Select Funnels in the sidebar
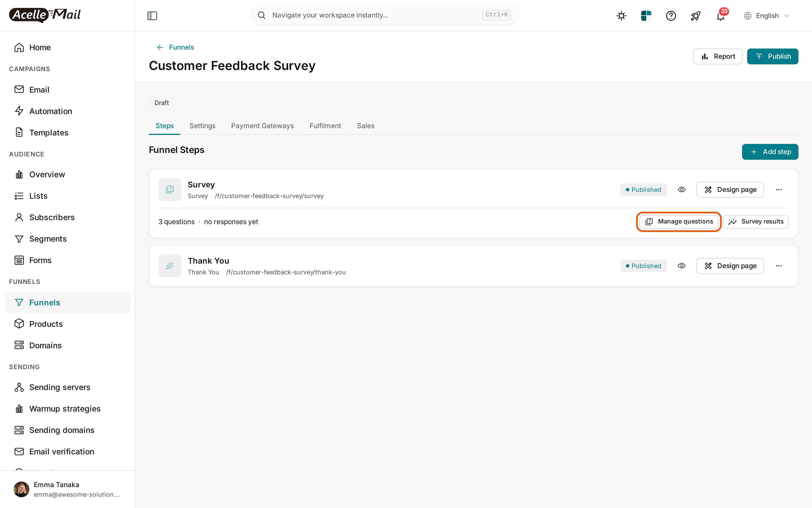Viewport: 812px width, 508px height. (x=67, y=302)
